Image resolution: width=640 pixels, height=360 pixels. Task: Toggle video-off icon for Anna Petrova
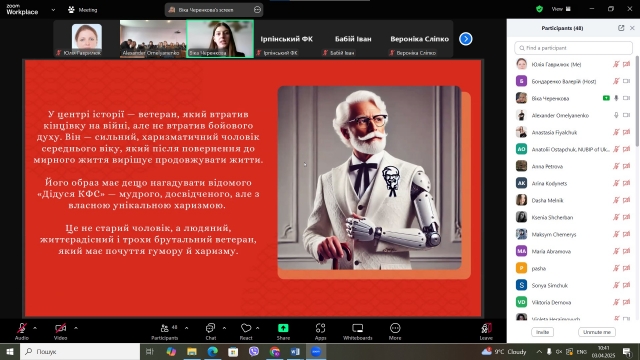[627, 166]
